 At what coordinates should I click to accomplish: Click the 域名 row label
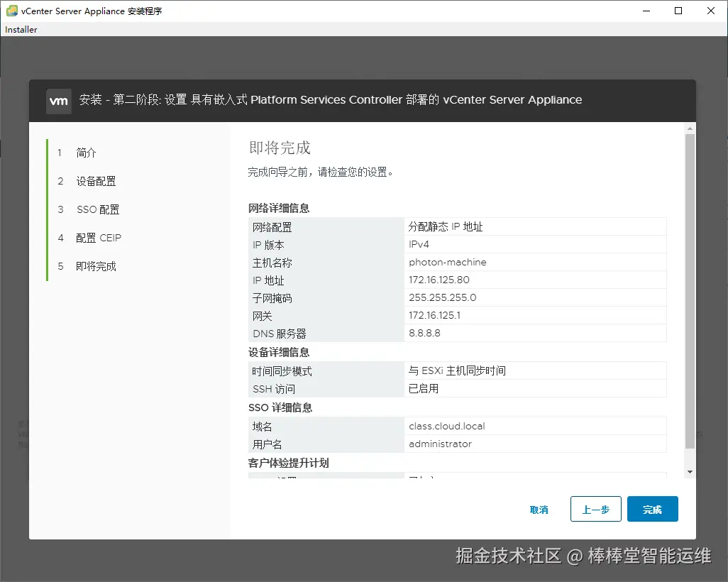pyautogui.click(x=263, y=427)
